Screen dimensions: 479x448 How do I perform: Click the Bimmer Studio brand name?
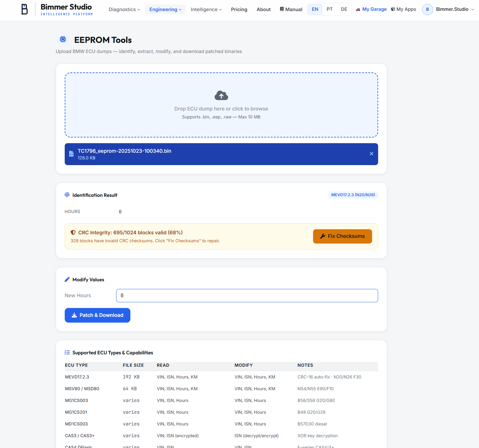[66, 7]
